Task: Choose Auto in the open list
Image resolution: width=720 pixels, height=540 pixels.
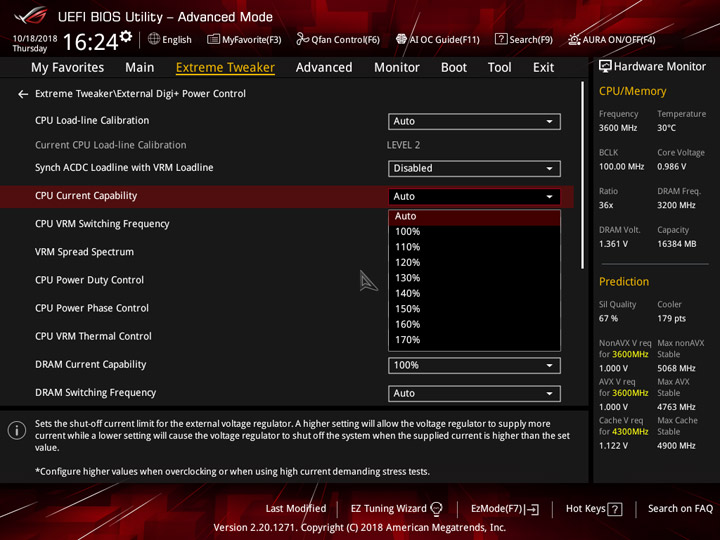Action: coord(474,217)
